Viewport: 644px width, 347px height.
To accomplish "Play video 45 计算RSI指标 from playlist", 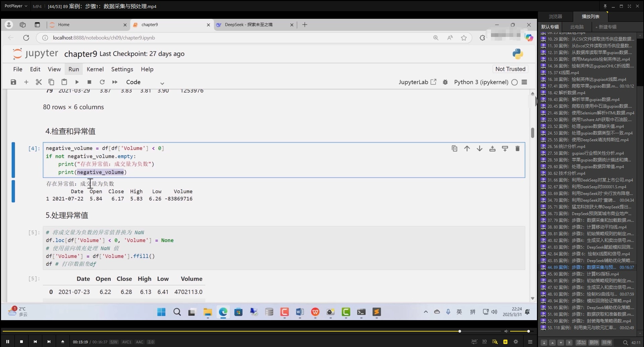I will pyautogui.click(x=587, y=274).
